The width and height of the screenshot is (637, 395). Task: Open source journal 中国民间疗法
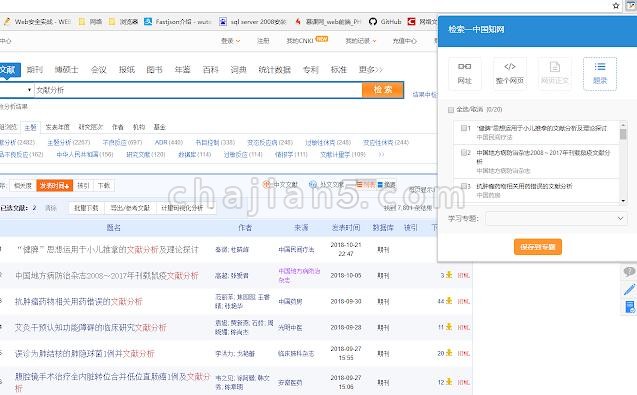(296, 250)
